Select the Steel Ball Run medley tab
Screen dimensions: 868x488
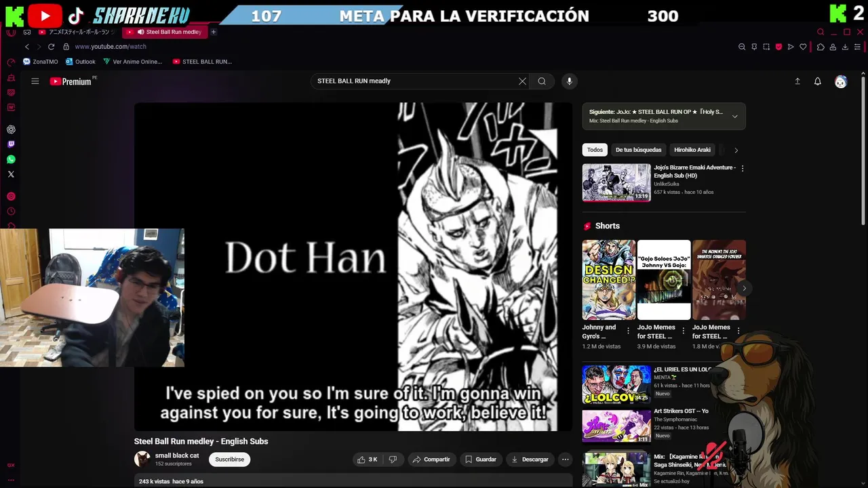(x=165, y=32)
